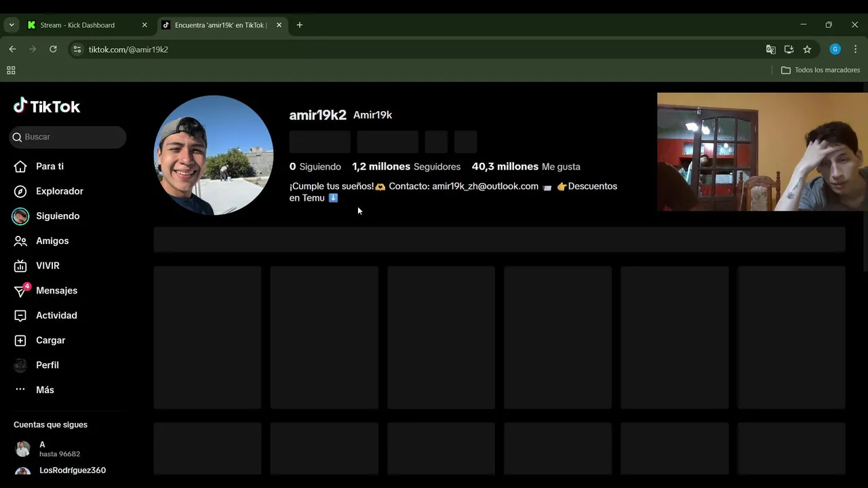Close the TikTok browser tab
This screenshot has height=488, width=868.
[279, 25]
